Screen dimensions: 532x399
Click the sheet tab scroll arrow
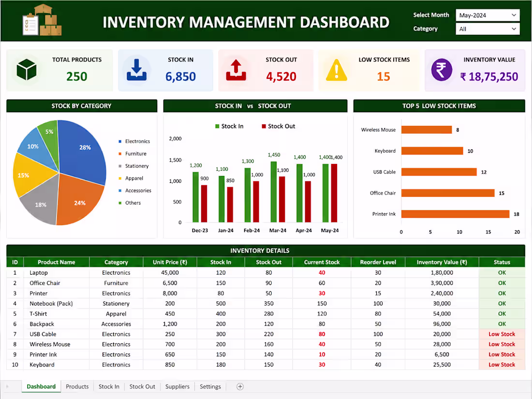7,386
